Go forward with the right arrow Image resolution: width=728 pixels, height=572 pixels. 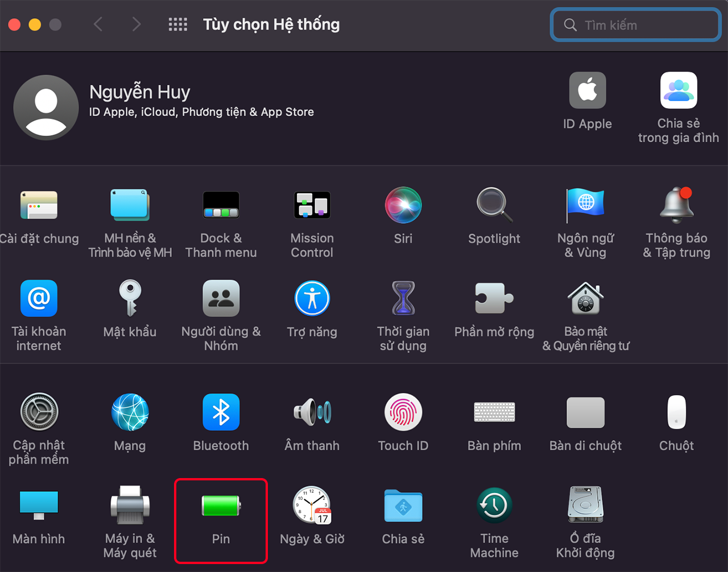tap(136, 24)
